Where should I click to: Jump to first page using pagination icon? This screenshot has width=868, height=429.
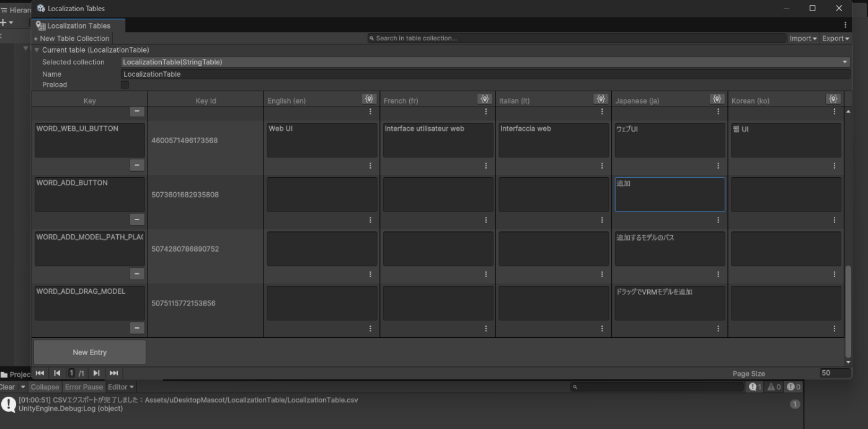coord(40,373)
